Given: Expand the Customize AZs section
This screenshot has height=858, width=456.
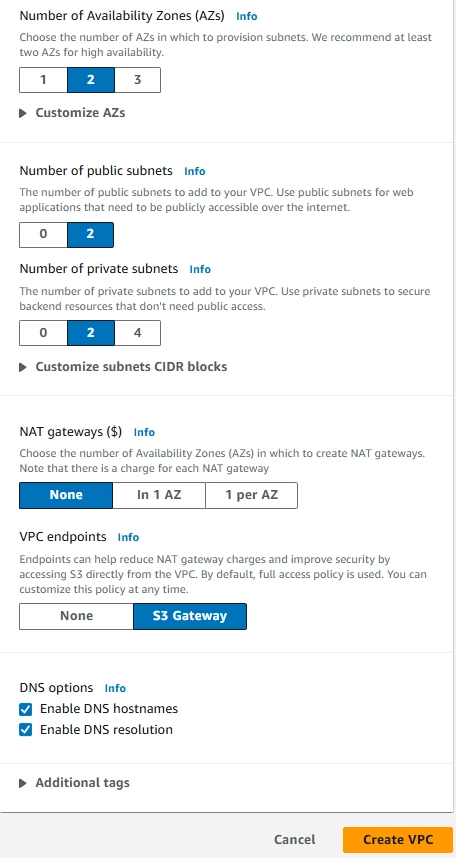Looking at the screenshot, I should [x=72, y=113].
